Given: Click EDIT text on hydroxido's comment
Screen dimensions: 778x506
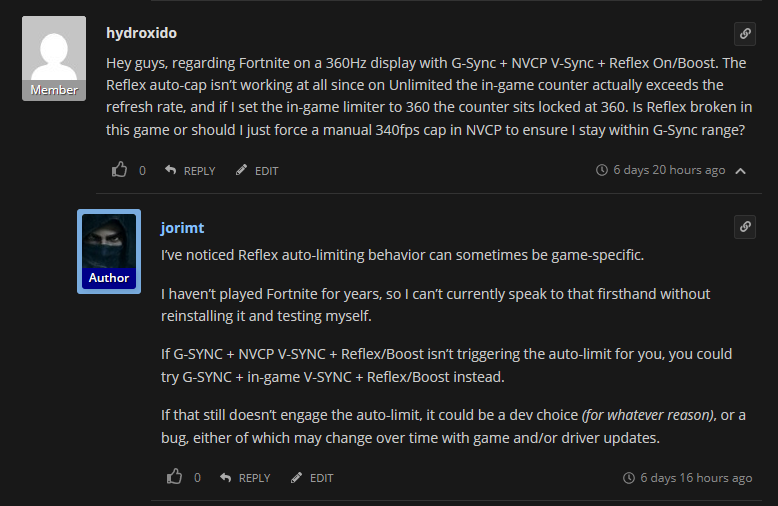Looking at the screenshot, I should pyautogui.click(x=266, y=171).
